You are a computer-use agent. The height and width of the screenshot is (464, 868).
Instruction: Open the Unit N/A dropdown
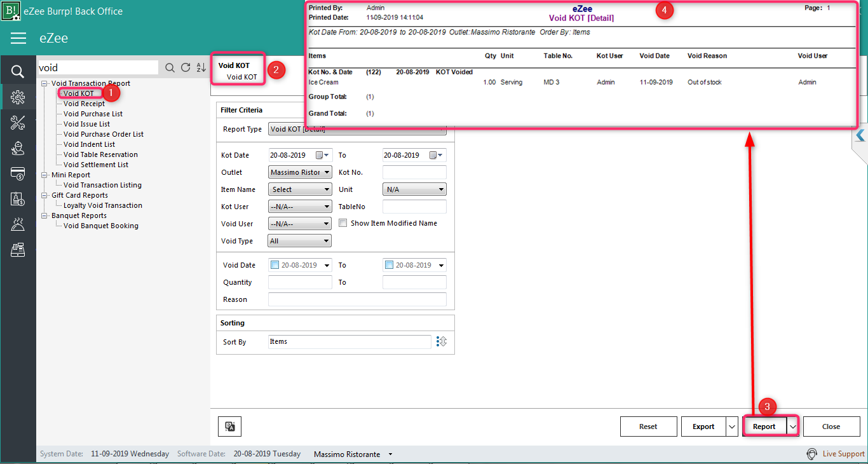[x=414, y=189]
